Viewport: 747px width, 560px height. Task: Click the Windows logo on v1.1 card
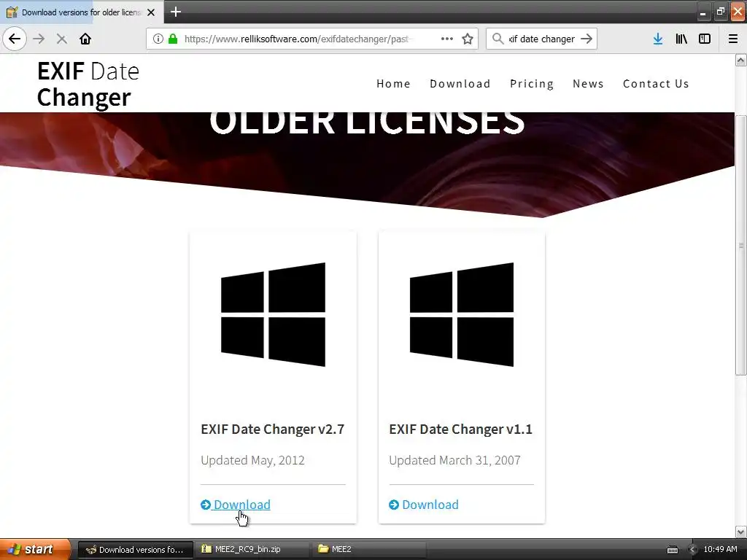(462, 315)
